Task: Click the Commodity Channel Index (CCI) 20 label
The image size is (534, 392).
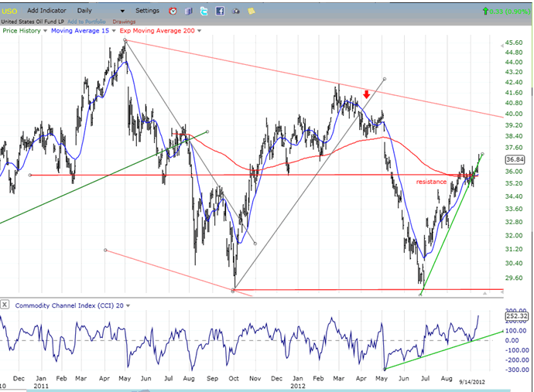Action: 69,305
